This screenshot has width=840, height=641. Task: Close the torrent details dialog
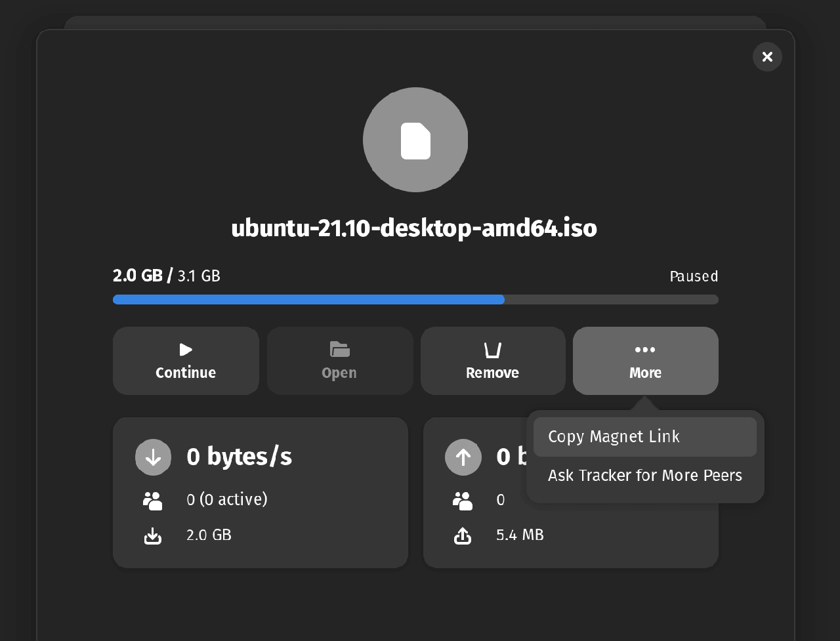tap(767, 57)
